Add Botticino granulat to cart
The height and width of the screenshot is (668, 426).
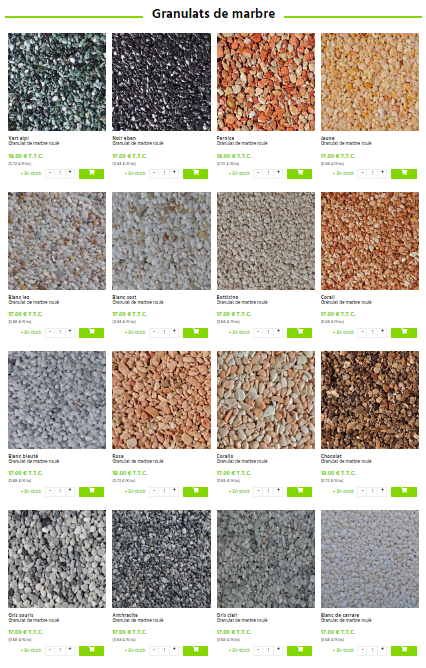point(299,332)
